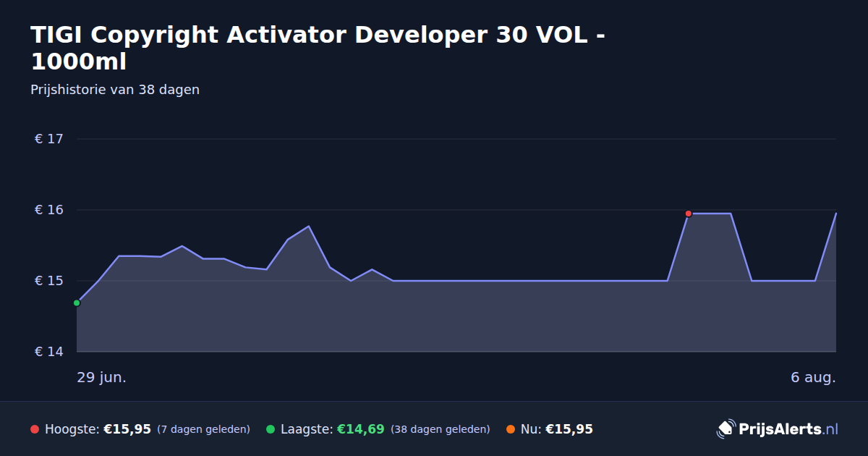Click the € 16 axis label
The height and width of the screenshot is (456, 868).
coord(48,210)
